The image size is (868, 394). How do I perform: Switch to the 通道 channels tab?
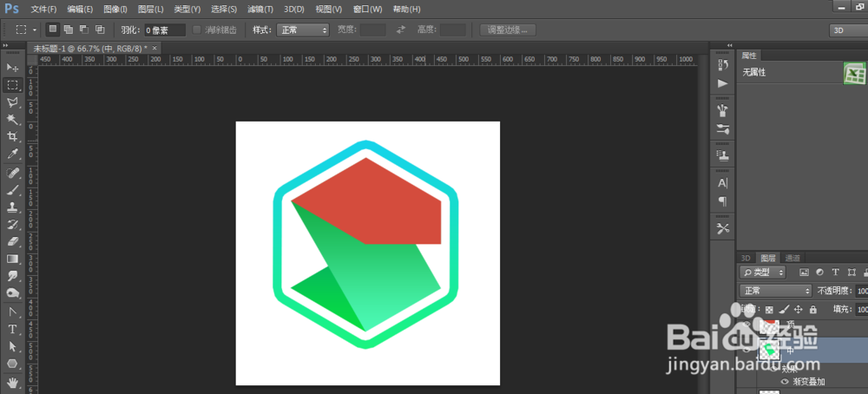792,258
